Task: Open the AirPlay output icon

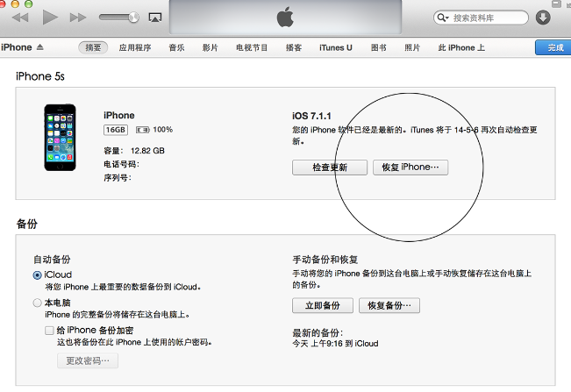Action: tap(155, 18)
